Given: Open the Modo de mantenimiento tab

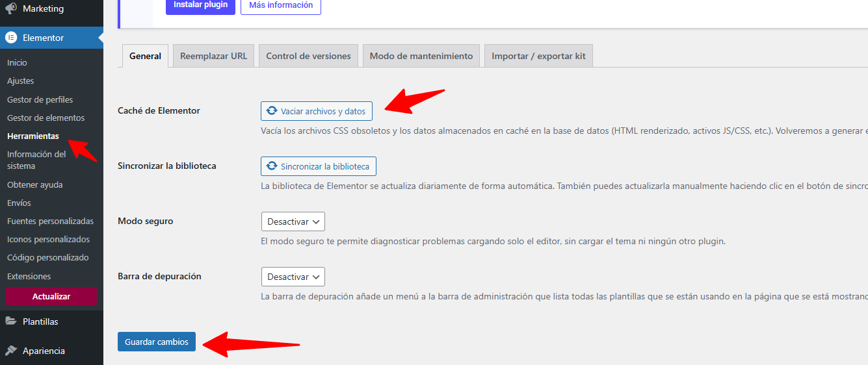Looking at the screenshot, I should pos(421,56).
